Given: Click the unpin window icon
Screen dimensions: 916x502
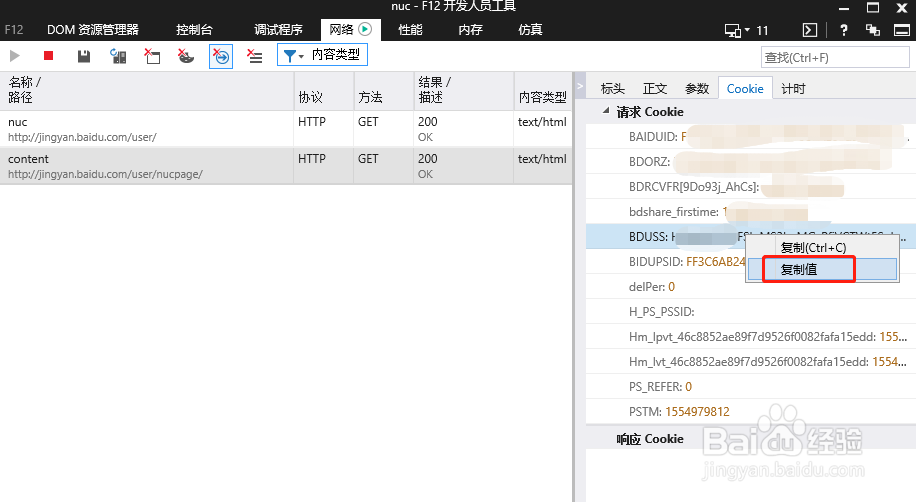Looking at the screenshot, I should click(873, 30).
